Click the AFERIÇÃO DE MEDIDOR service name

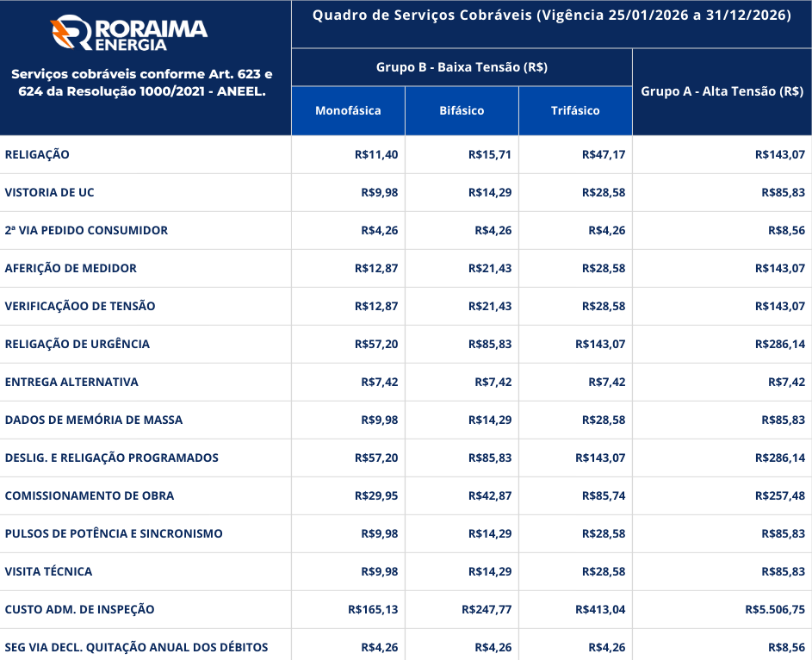(x=71, y=268)
